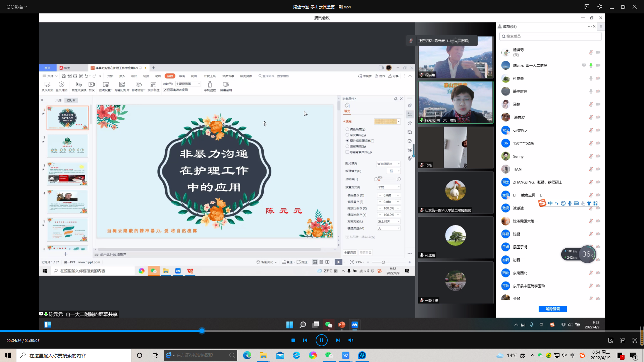Open the 插入 ribbon tab
The image size is (644, 362).
(122, 76)
